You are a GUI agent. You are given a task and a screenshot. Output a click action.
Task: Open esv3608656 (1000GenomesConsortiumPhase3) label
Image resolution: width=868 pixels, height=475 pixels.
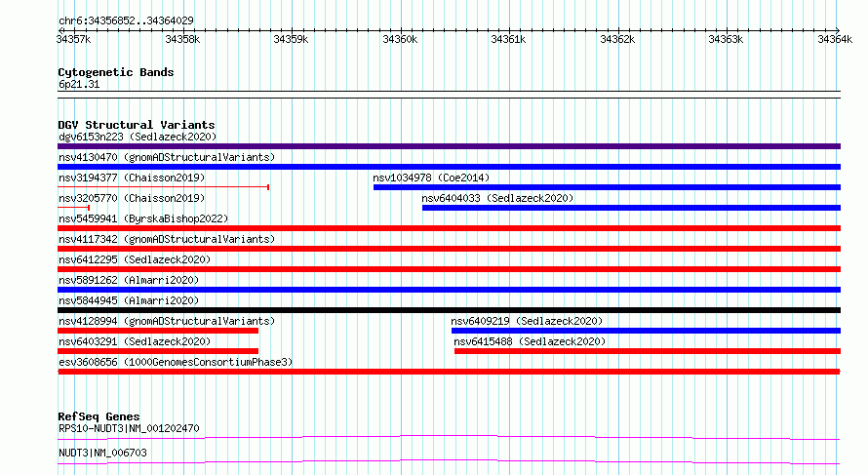(x=176, y=362)
